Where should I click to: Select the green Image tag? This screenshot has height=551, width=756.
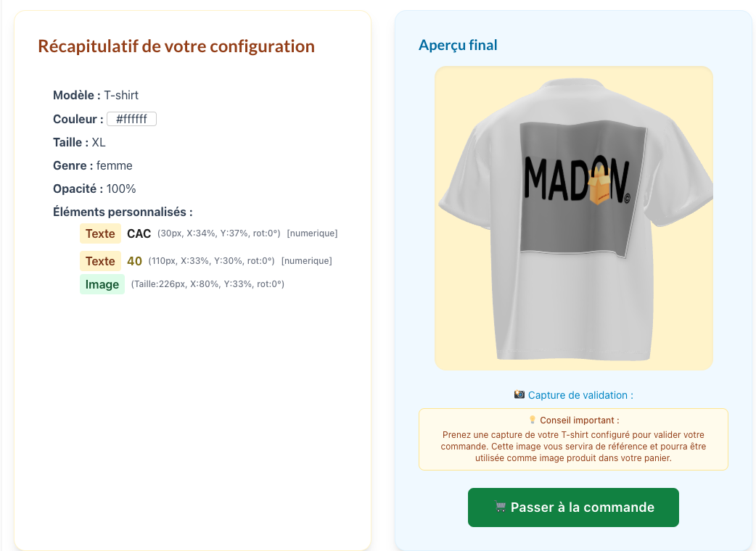[102, 284]
